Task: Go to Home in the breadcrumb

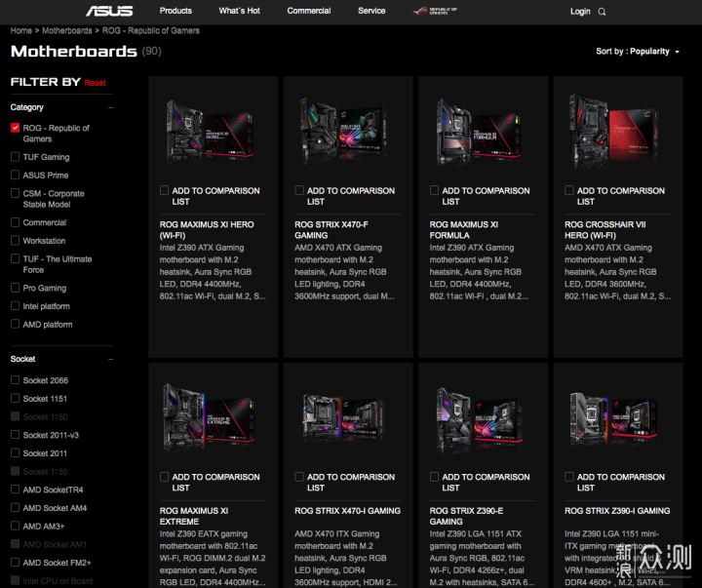Action: pyautogui.click(x=21, y=30)
